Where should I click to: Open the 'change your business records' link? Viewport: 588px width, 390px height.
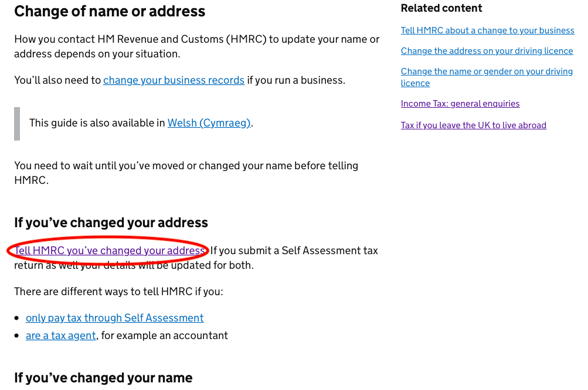click(x=174, y=80)
